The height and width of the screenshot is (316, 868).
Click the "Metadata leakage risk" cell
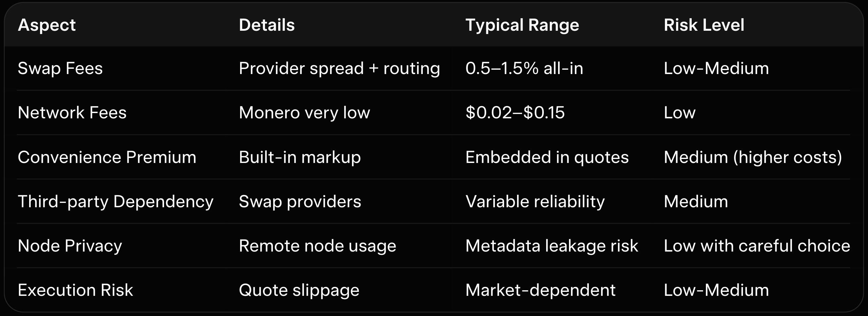click(552, 246)
